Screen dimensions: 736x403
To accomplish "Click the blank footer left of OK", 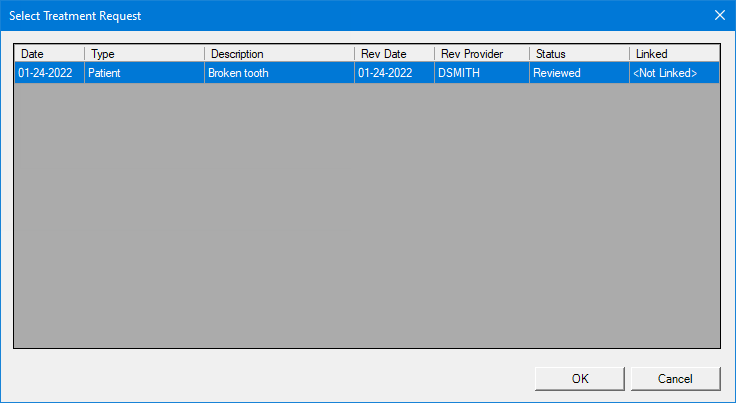I will (x=270, y=379).
